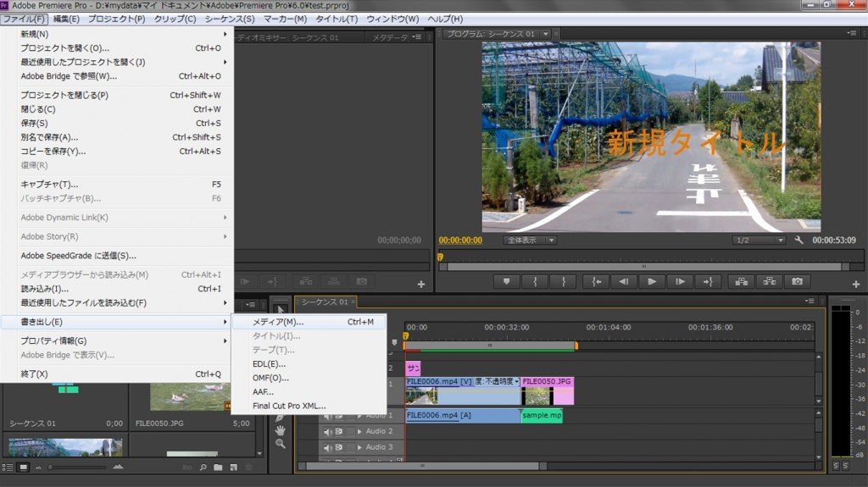
Task: Mute the Audio 2 track speaker toggle
Action: coord(328,432)
